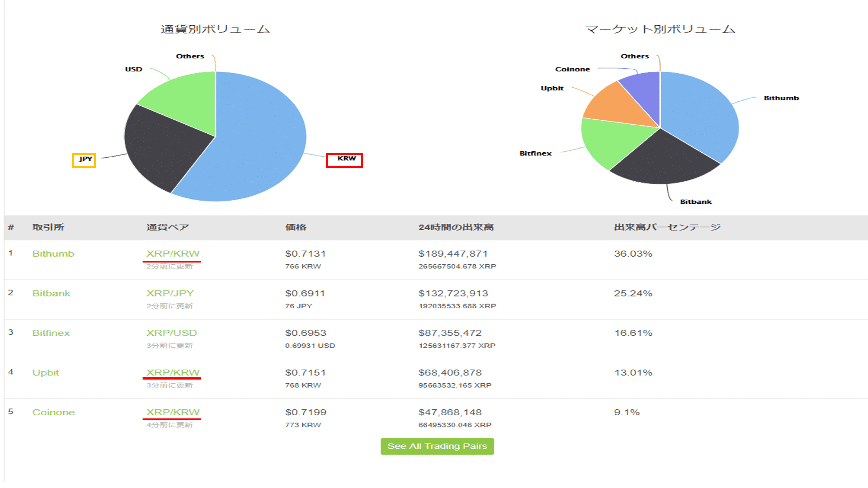Click the 95663532.165 XRP volume

pos(455,385)
